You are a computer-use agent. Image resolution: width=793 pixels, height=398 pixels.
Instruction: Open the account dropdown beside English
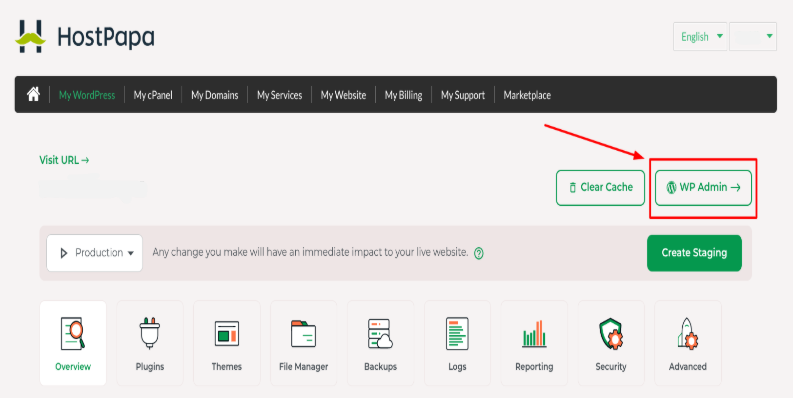(753, 36)
